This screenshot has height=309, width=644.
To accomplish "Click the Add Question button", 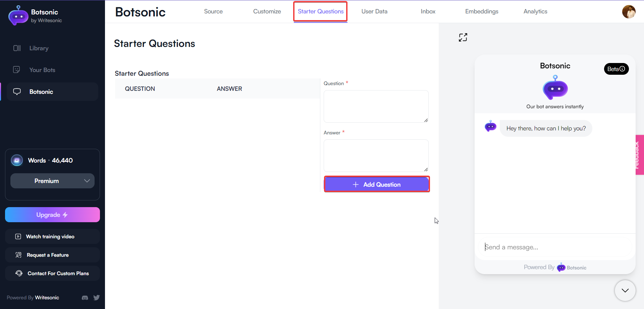I will pos(376,184).
